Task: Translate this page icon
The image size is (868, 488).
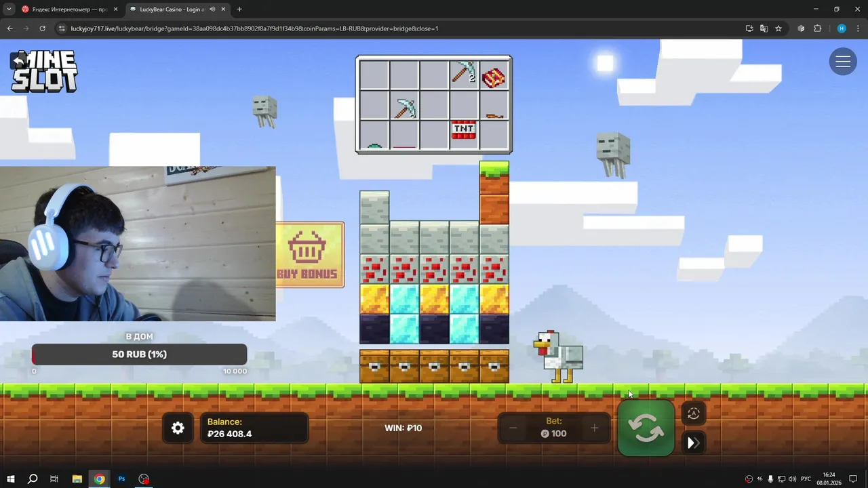Action: click(764, 28)
